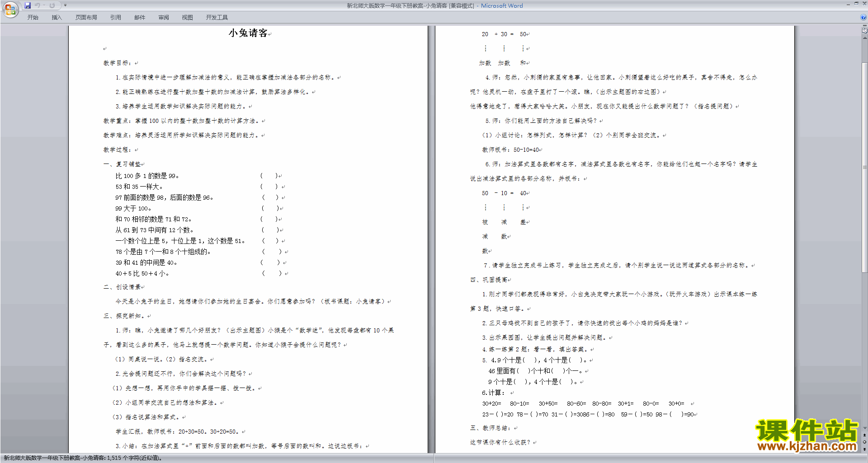Open the 开发工具 ribbon tab
868x463 pixels.
(217, 18)
